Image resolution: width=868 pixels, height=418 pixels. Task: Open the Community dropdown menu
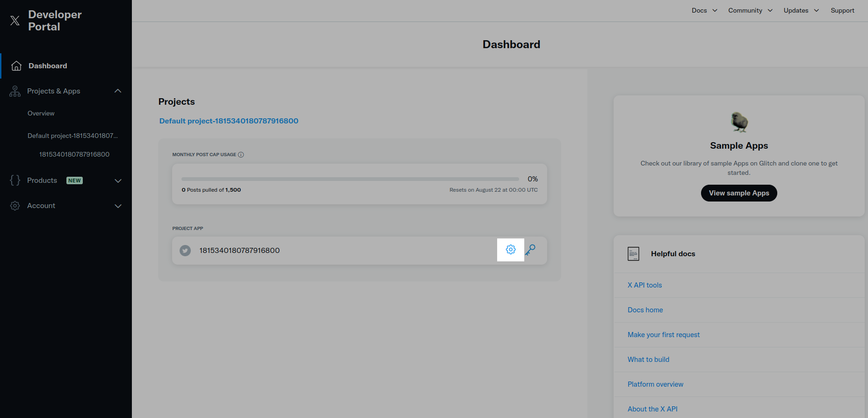click(x=750, y=10)
